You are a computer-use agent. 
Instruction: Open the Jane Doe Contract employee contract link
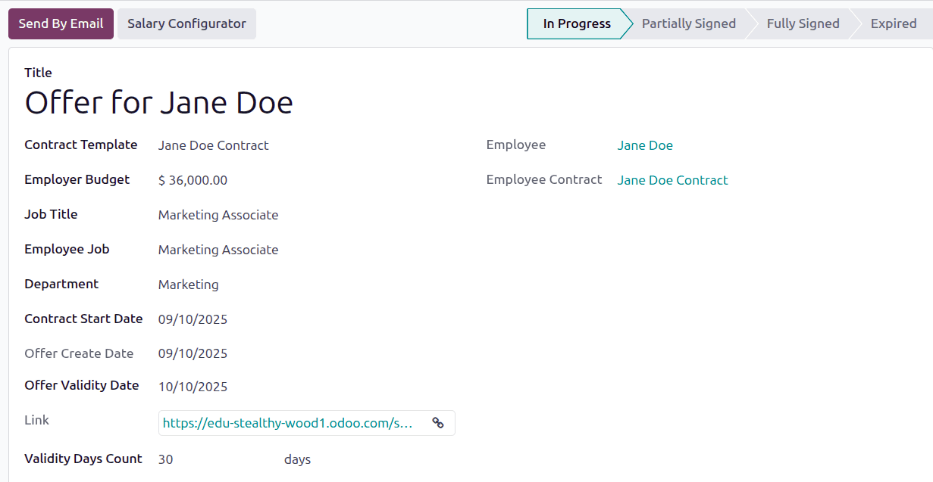point(672,181)
